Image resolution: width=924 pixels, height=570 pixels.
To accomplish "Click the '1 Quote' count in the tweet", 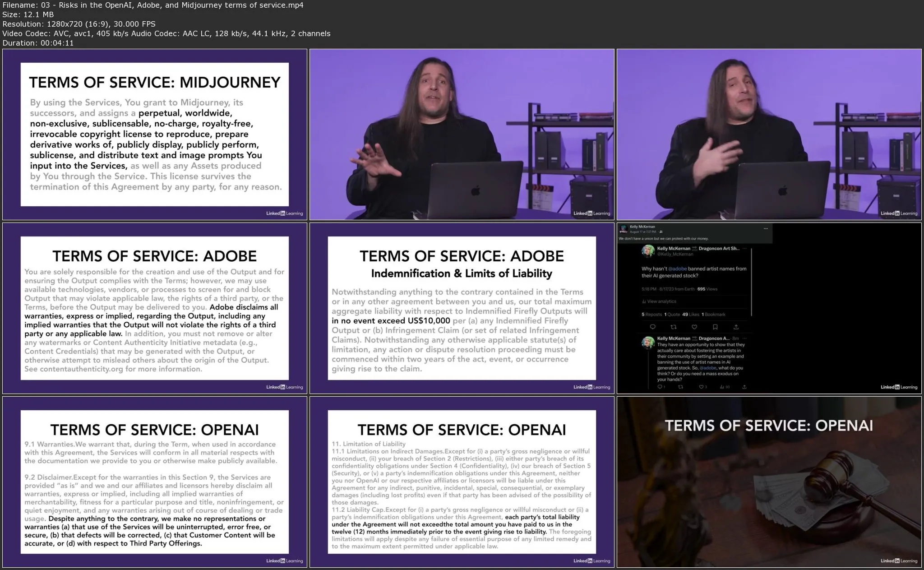I will (x=672, y=315).
